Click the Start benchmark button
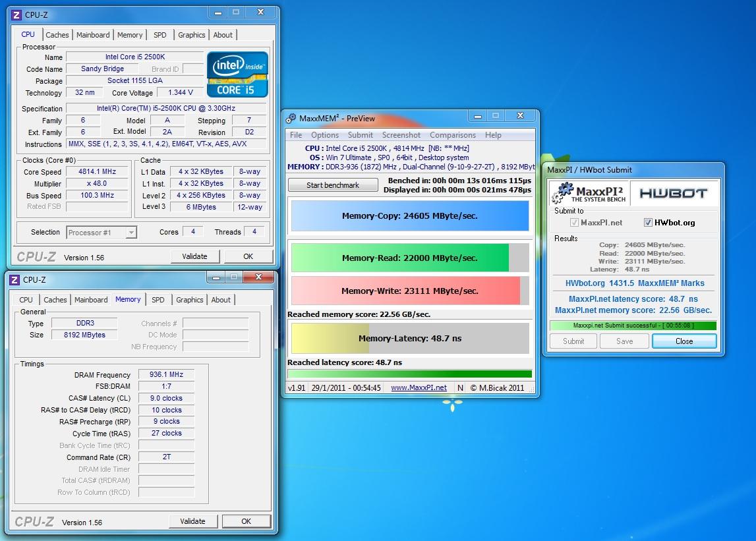This screenshot has width=756, height=541. click(x=333, y=185)
